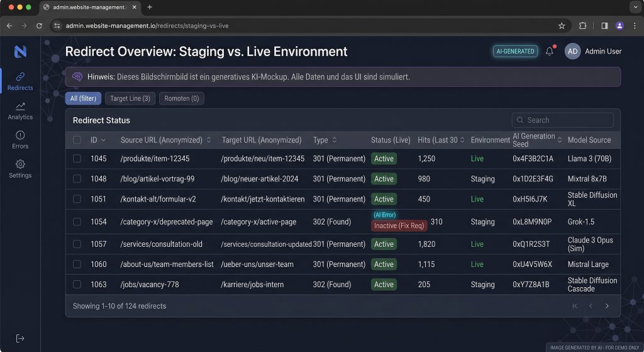644x352 pixels.
Task: Click the logout icon at sidebar bottom
Action: (20, 338)
